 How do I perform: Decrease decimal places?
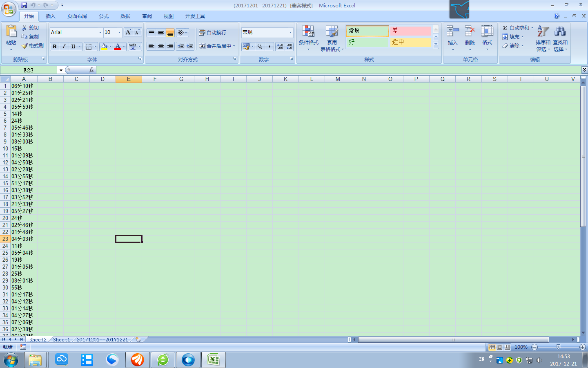point(289,47)
